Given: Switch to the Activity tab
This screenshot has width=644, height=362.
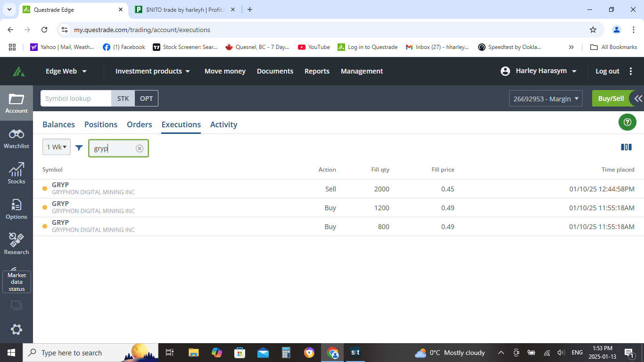Looking at the screenshot, I should click(x=224, y=124).
